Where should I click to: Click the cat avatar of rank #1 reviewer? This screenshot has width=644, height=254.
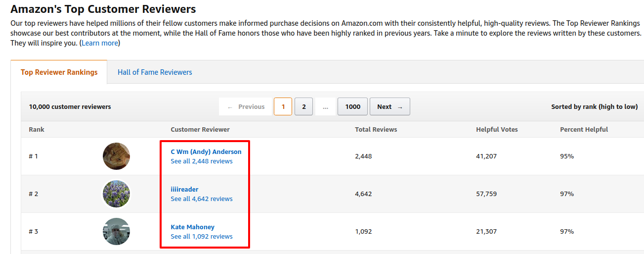[117, 156]
